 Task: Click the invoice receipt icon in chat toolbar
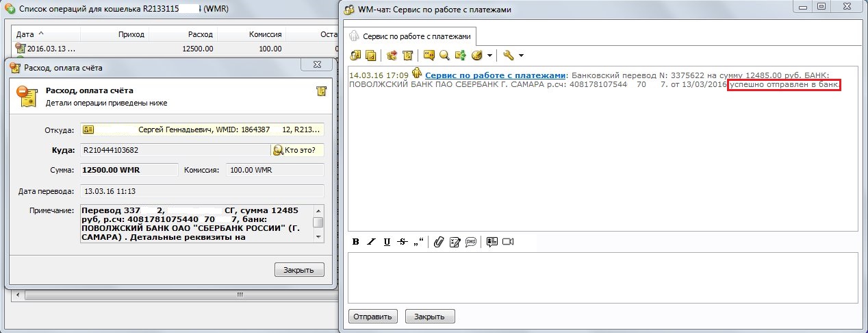(x=407, y=55)
